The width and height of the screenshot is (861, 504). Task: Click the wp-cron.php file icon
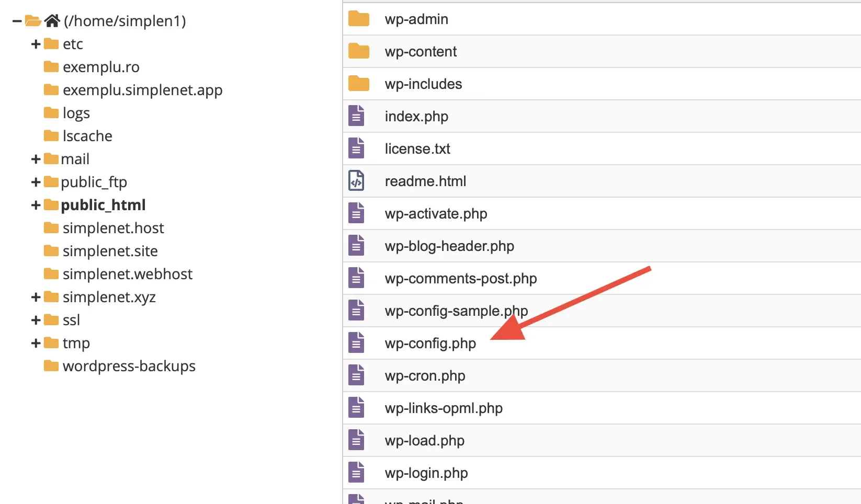pos(356,375)
